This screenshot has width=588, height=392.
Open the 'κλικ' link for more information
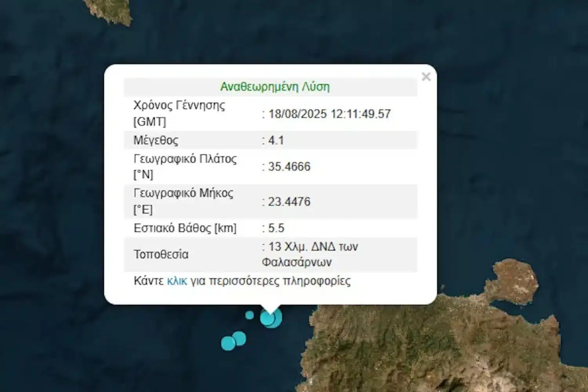[x=177, y=281]
